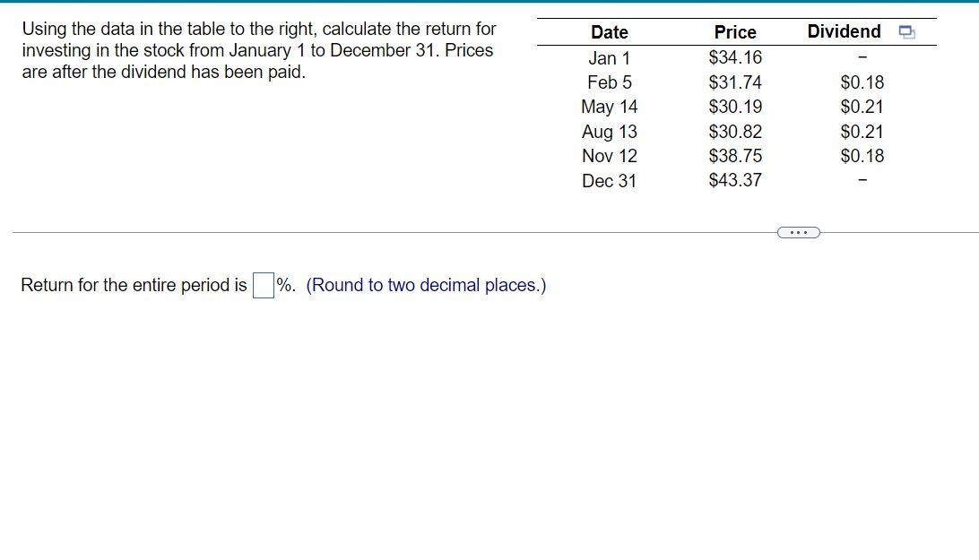Click the Feb 5 date cell
Screen dimensions: 979x560
610,82
